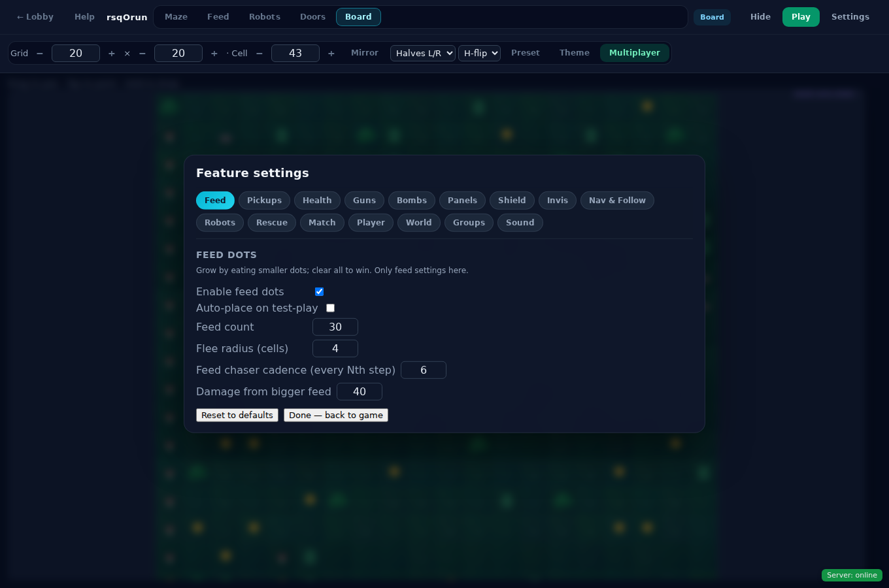Select the Health settings category
The height and width of the screenshot is (588, 889).
pyautogui.click(x=317, y=201)
